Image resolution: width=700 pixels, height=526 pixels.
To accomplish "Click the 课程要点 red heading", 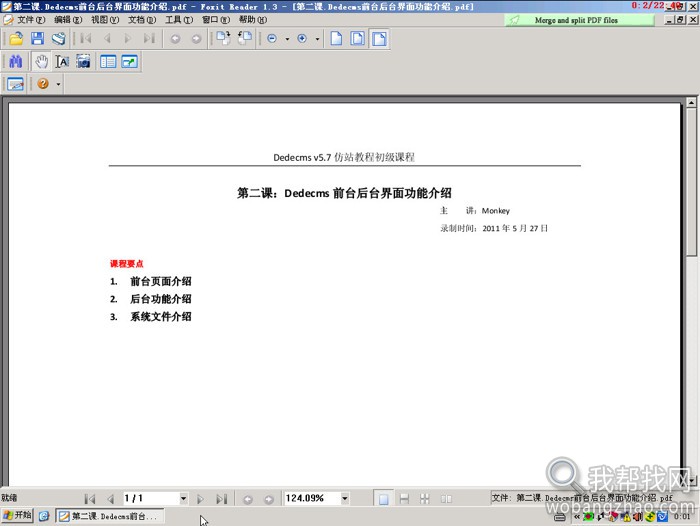I will point(127,264).
